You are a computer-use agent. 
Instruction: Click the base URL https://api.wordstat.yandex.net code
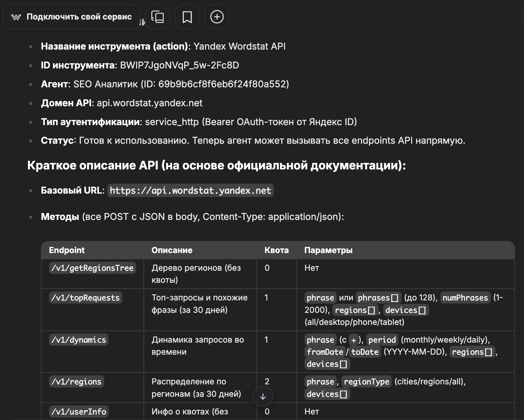click(190, 190)
